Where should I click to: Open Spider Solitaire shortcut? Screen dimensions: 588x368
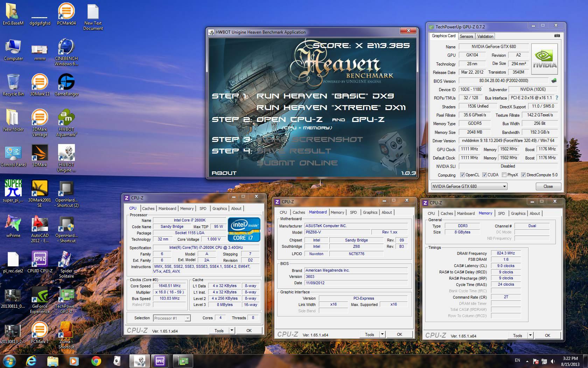[66, 265]
